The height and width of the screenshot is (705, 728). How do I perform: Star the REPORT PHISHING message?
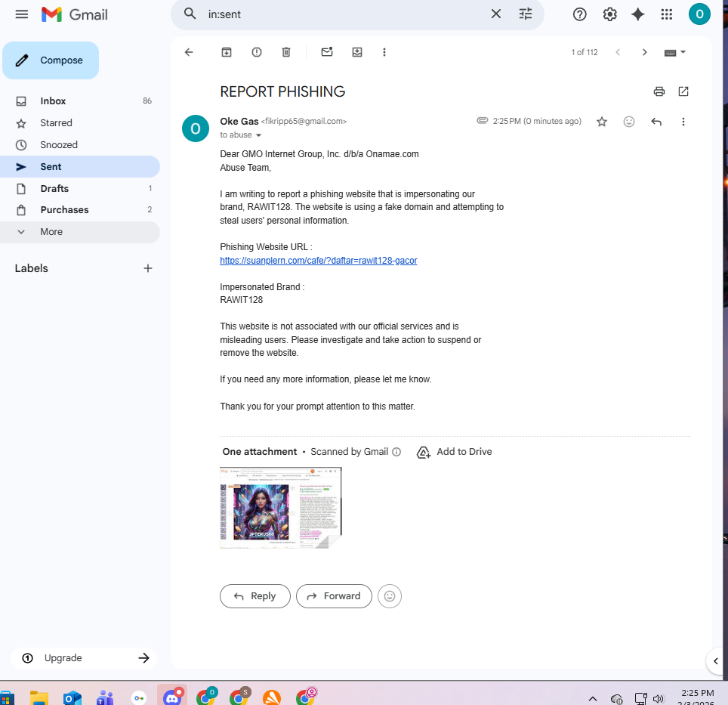tap(602, 122)
